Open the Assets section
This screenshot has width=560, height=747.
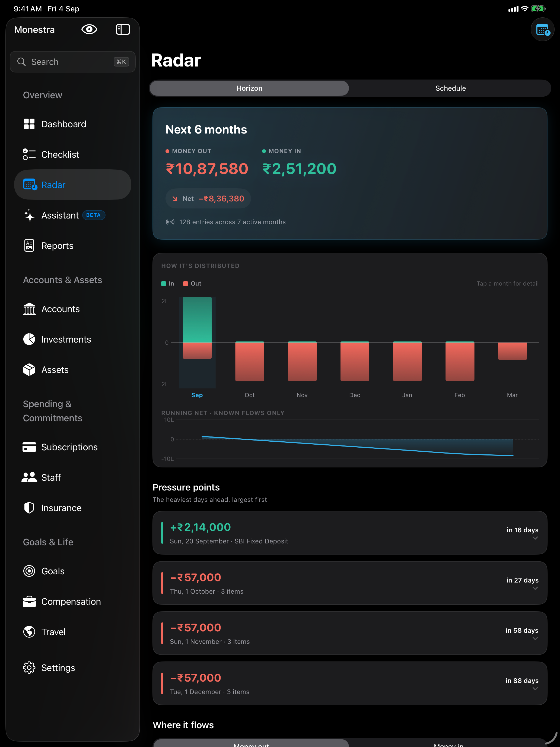tap(72, 370)
